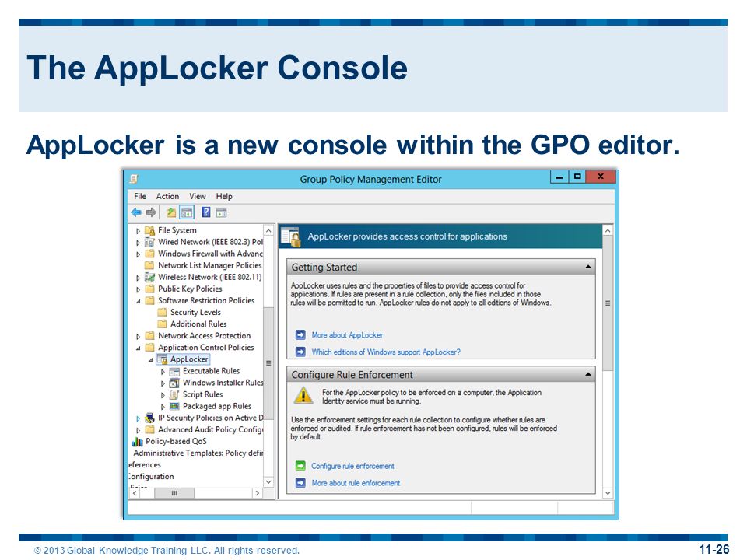This screenshot has width=747, height=560.
Task: Click the Wired Network policy icon
Action: click(149, 242)
